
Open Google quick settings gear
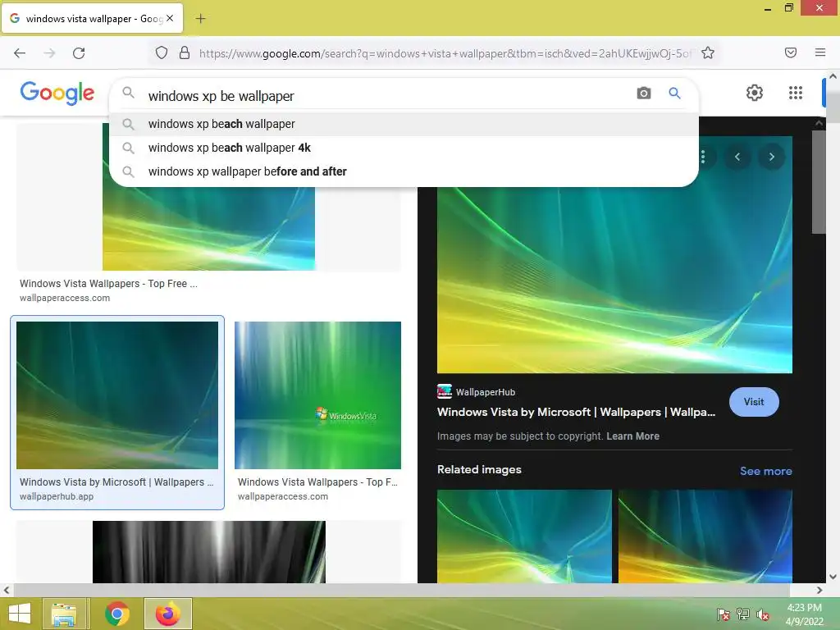coord(755,93)
